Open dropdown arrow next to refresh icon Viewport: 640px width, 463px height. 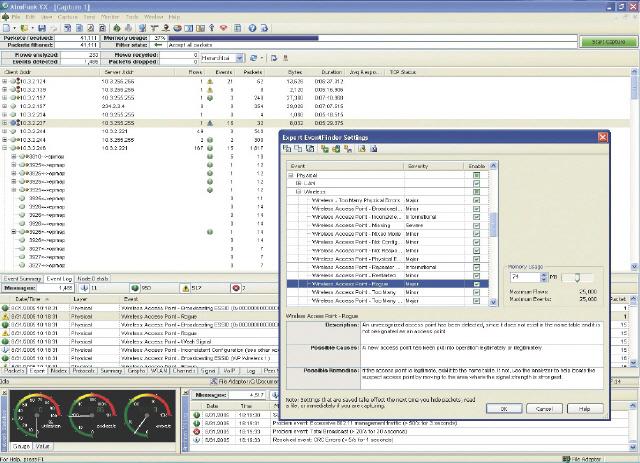[x=262, y=58]
